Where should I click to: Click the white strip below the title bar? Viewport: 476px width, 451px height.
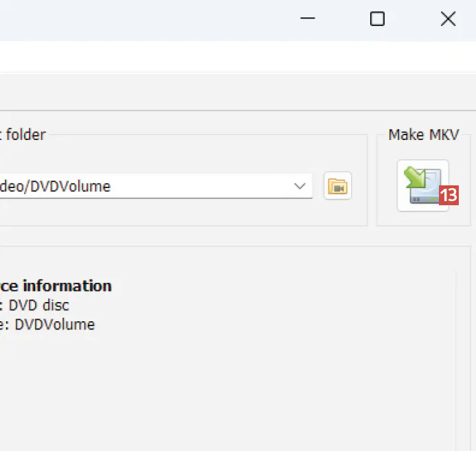click(206, 56)
